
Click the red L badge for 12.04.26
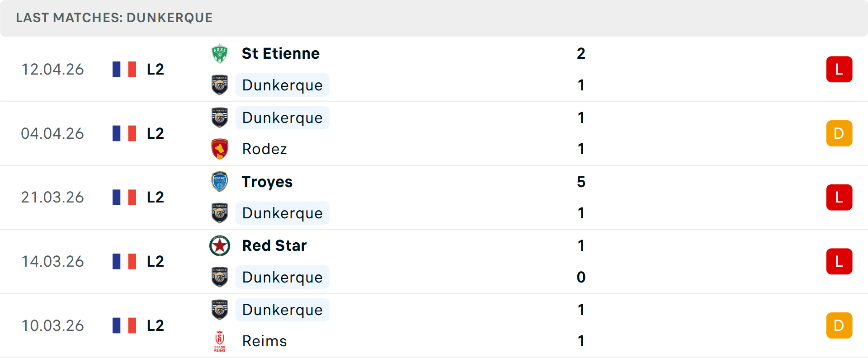pyautogui.click(x=839, y=69)
